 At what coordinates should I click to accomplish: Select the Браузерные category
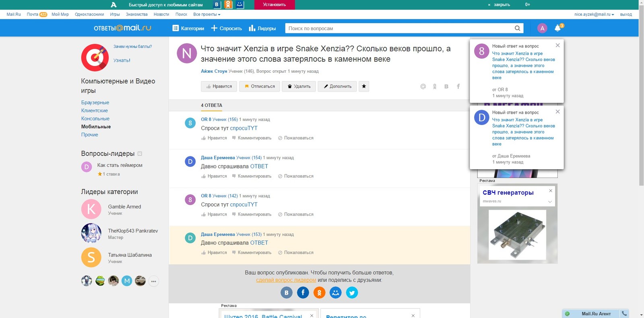pos(95,103)
